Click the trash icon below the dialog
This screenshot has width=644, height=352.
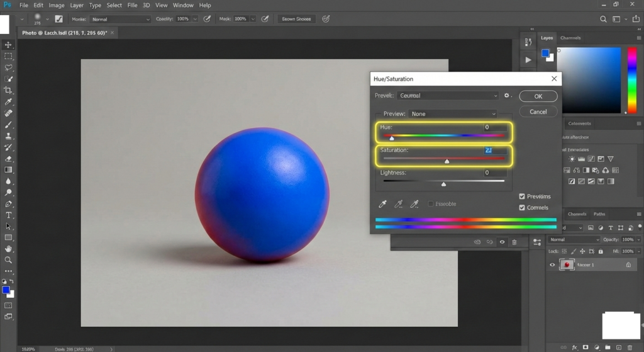514,242
